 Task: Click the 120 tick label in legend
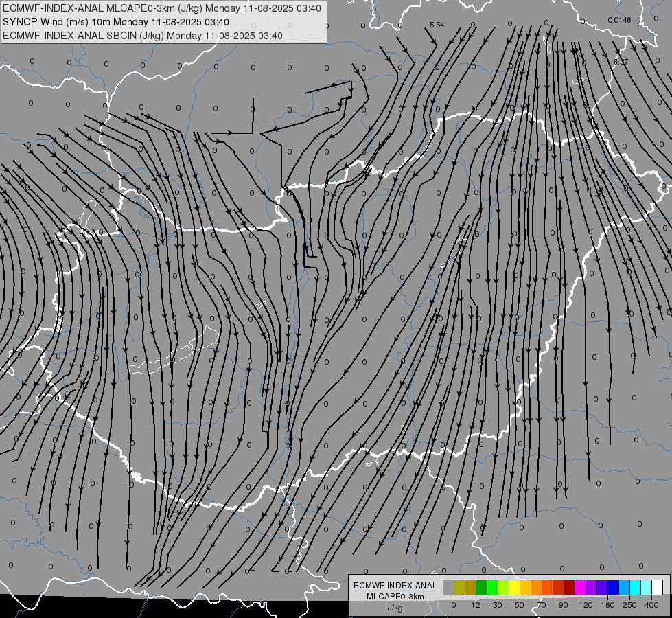(x=586, y=605)
